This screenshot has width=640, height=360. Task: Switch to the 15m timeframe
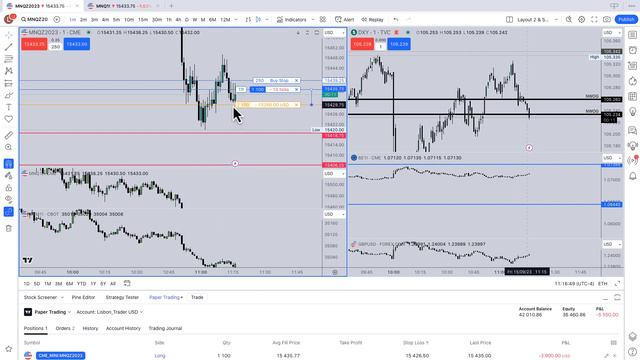[x=143, y=20]
